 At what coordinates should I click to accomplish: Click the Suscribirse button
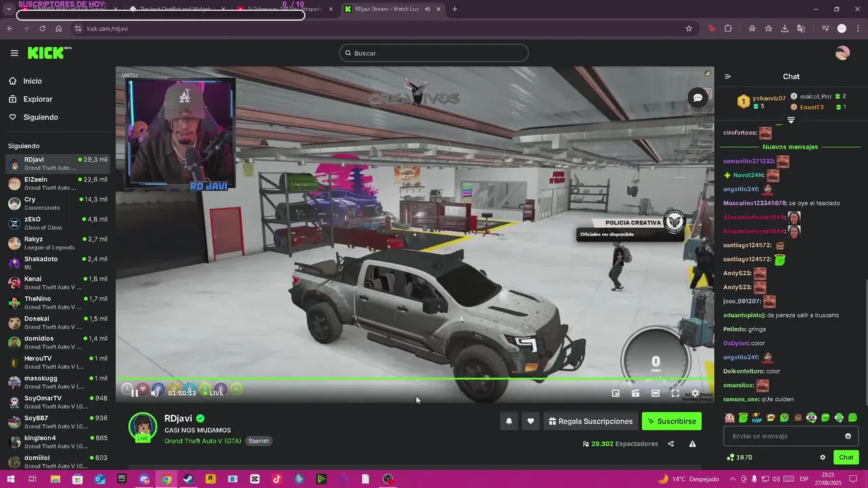point(672,422)
